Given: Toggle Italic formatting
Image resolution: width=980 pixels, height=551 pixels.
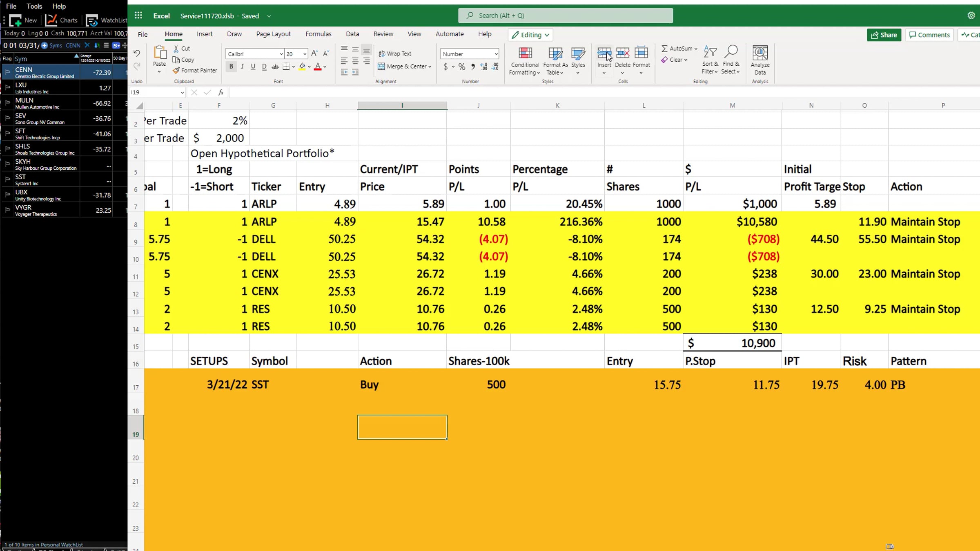Looking at the screenshot, I should [x=242, y=67].
